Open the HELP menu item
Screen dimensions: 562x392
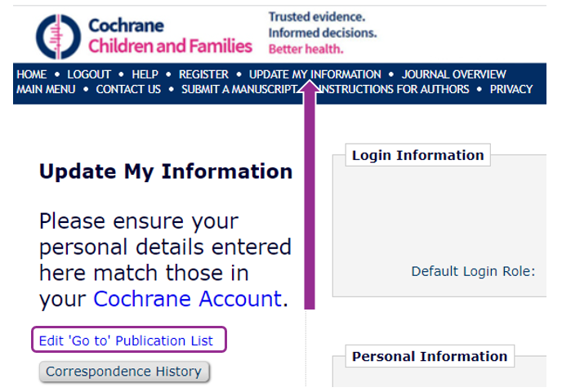tap(145, 74)
